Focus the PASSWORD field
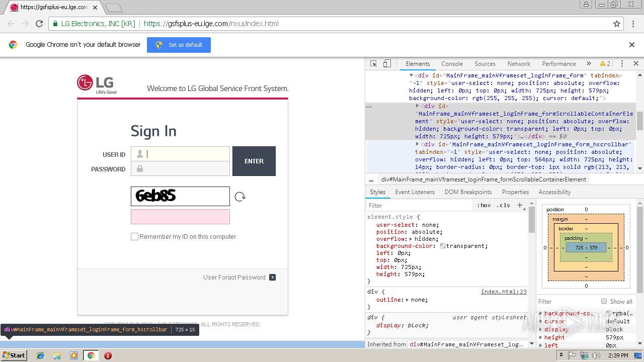 click(180, 168)
